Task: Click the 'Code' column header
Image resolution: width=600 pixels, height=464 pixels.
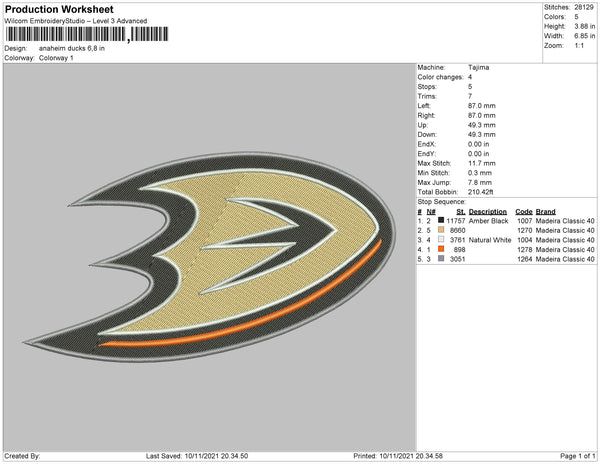Action: pyautogui.click(x=524, y=212)
